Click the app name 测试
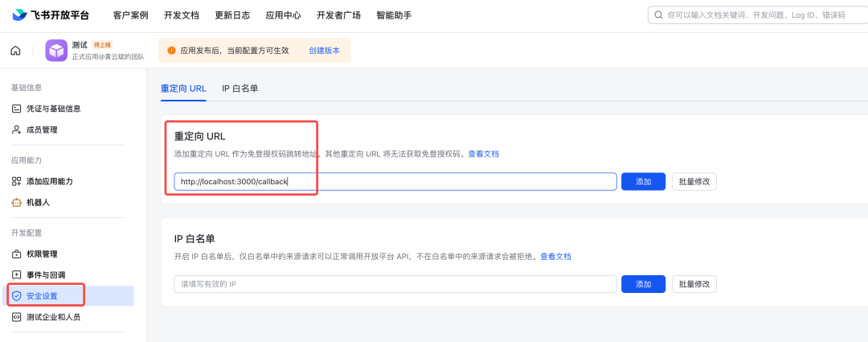The width and height of the screenshot is (868, 342). click(x=80, y=45)
